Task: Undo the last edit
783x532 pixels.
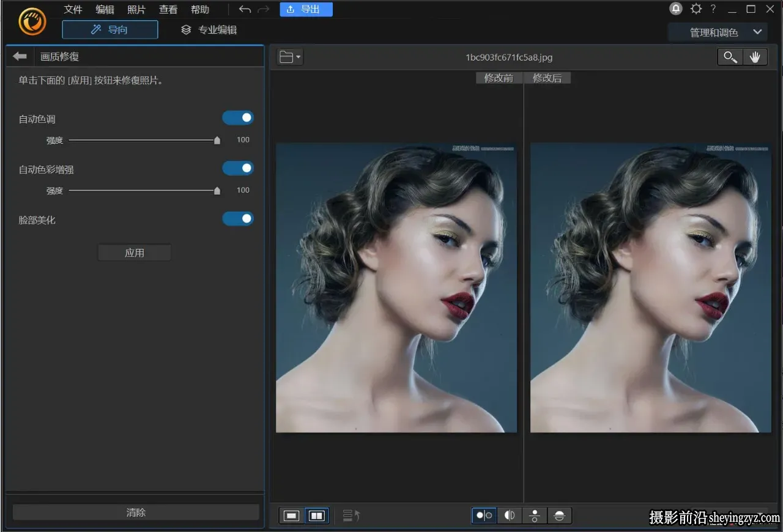Action: tap(245, 9)
